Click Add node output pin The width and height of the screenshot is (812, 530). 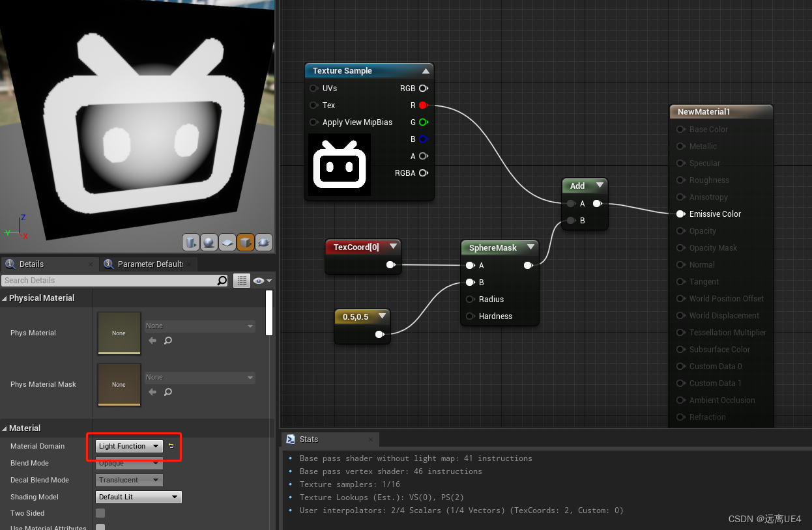(597, 203)
